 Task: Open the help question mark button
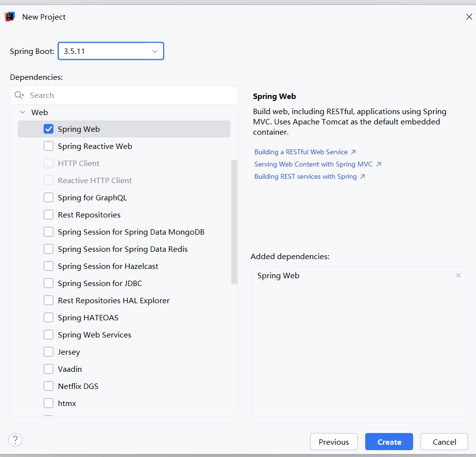click(x=15, y=440)
